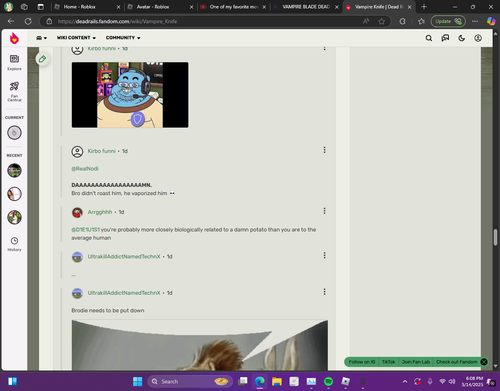Click the @D1E1U1S1 mention
This screenshot has height=391, width=500.
click(85, 230)
